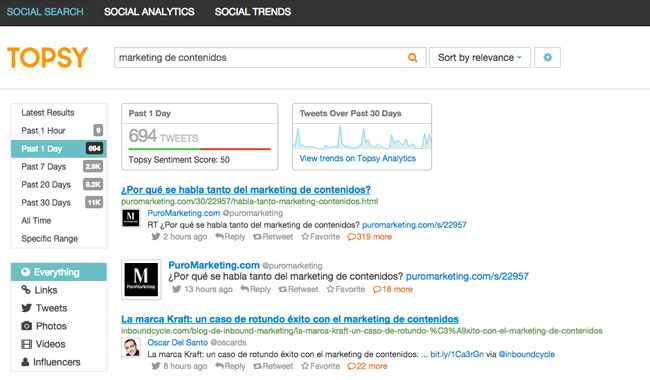650x380 pixels.
Task: Click Favorite on the 8 hours ago tweet
Action: point(320,366)
